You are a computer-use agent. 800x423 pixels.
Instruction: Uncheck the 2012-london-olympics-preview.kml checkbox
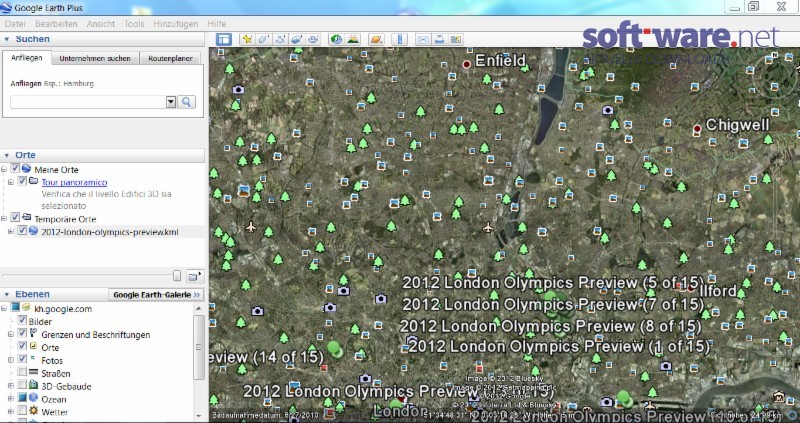coord(22,230)
